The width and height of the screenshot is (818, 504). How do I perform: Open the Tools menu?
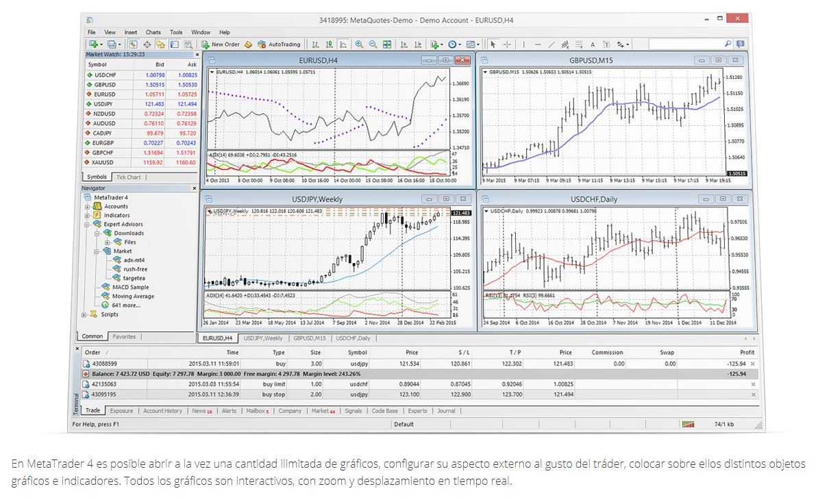pyautogui.click(x=176, y=32)
